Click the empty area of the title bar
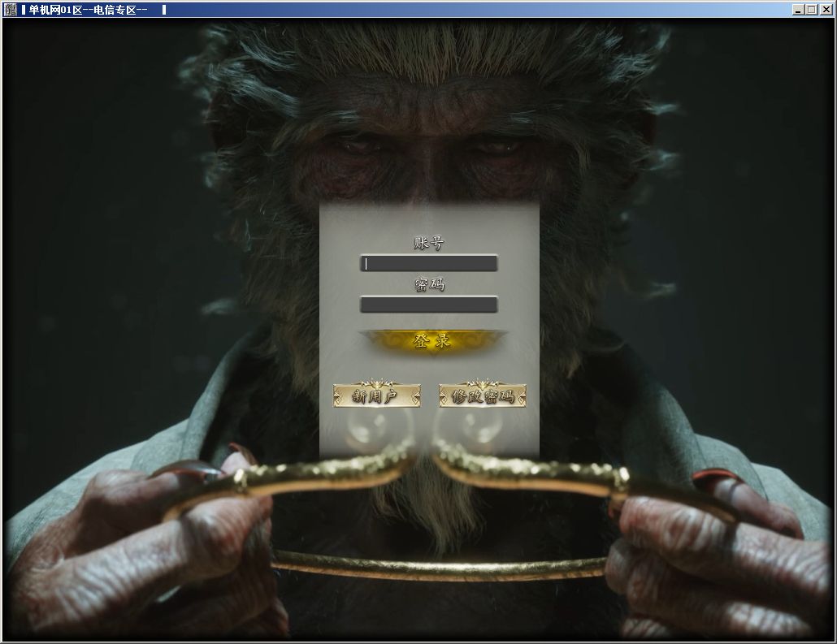 click(488, 10)
